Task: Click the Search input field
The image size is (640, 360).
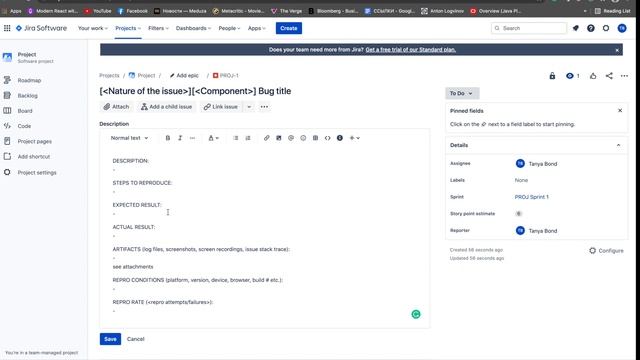Action: tap(529, 28)
